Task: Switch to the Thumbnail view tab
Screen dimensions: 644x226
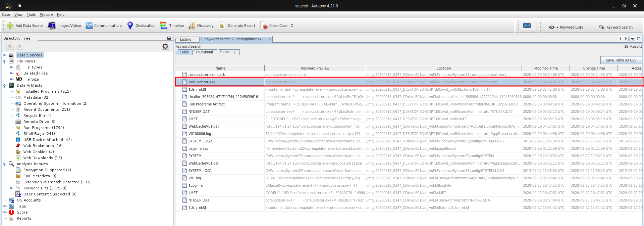Action: (x=204, y=52)
